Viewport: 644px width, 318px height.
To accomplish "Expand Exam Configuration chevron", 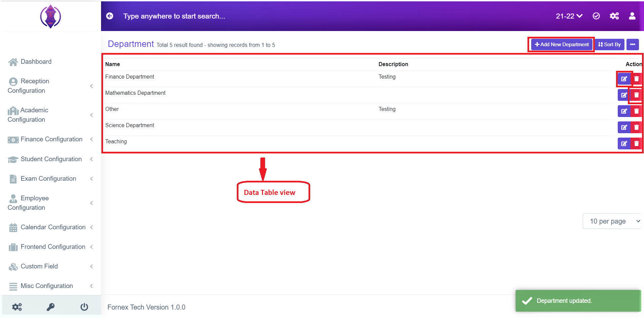I will (92, 179).
